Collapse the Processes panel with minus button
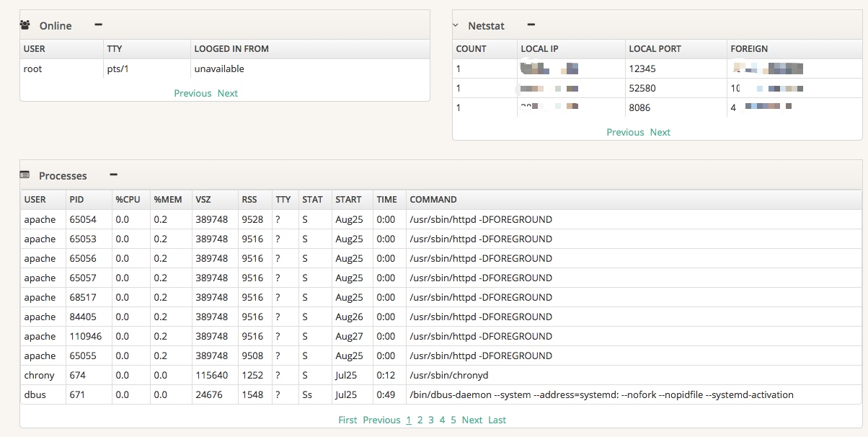The width and height of the screenshot is (868, 437). (114, 175)
